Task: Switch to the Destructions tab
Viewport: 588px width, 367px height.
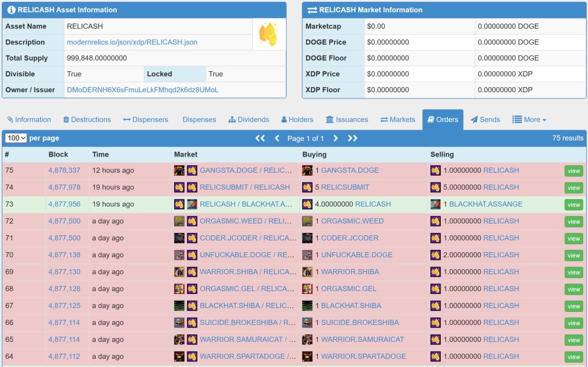Action: coord(87,119)
